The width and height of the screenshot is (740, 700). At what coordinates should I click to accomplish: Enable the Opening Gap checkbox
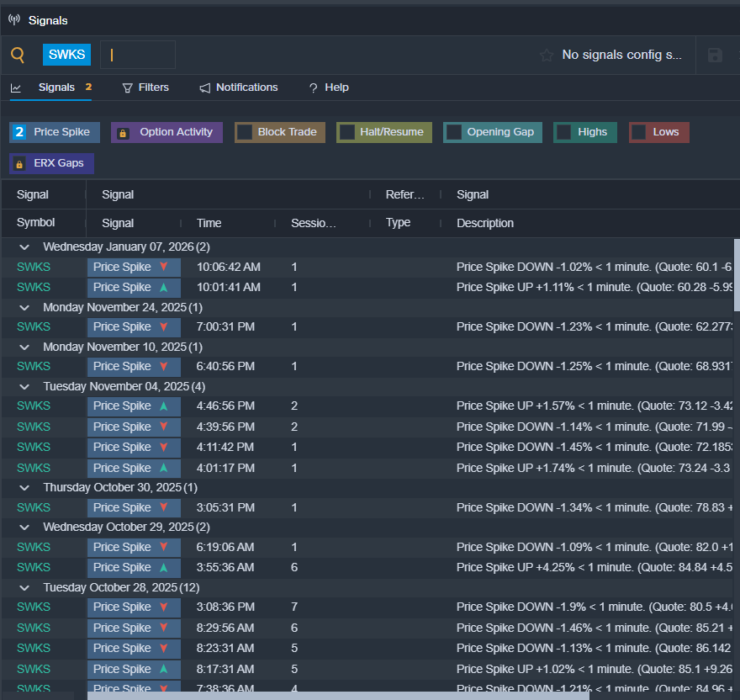(x=454, y=132)
